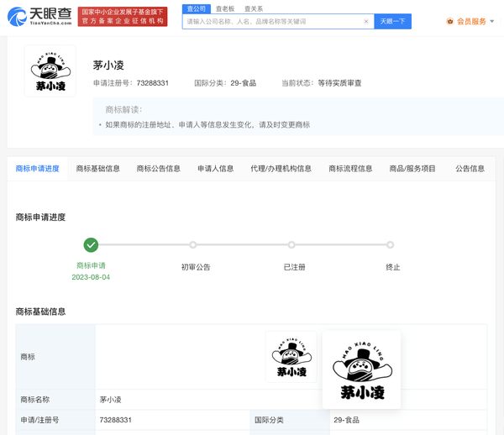Go to the 申请人信息 tab
504x435 pixels.
tap(215, 169)
